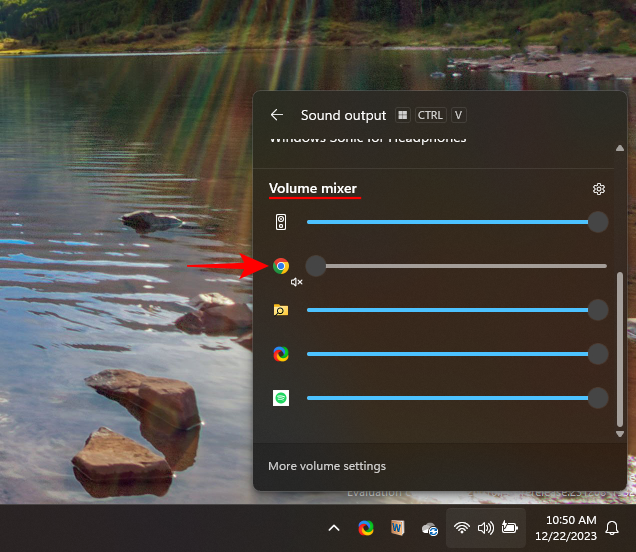636x552 pixels.
Task: Open volume mixer settings gear
Action: tap(599, 189)
